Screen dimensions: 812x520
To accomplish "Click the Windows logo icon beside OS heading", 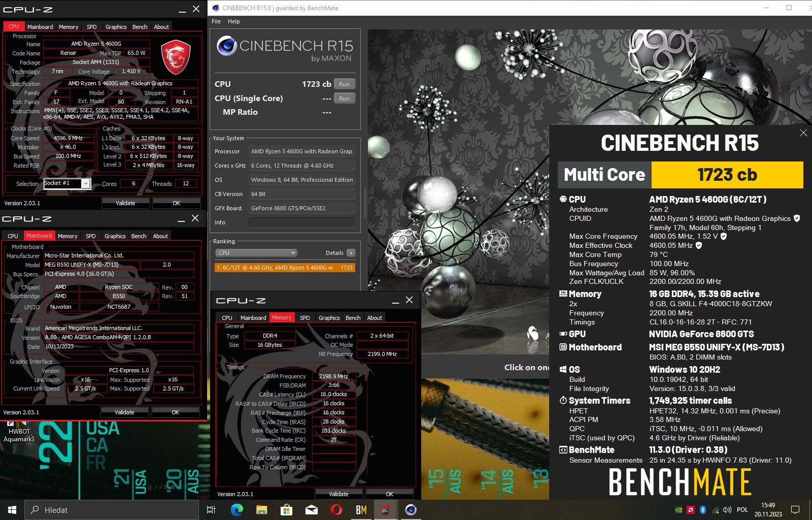I will (563, 369).
